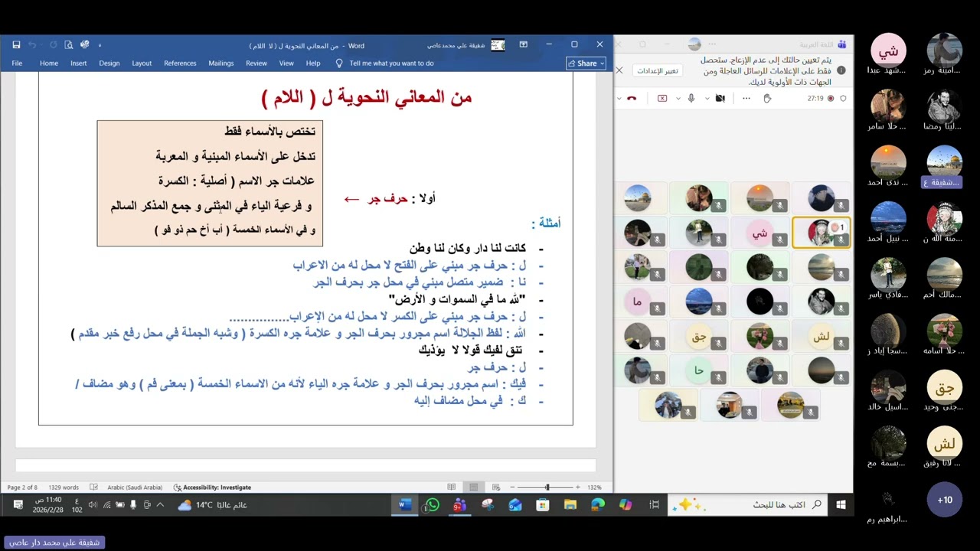This screenshot has width=980, height=551.
Task: Switch to the Home tab
Action: click(49, 64)
